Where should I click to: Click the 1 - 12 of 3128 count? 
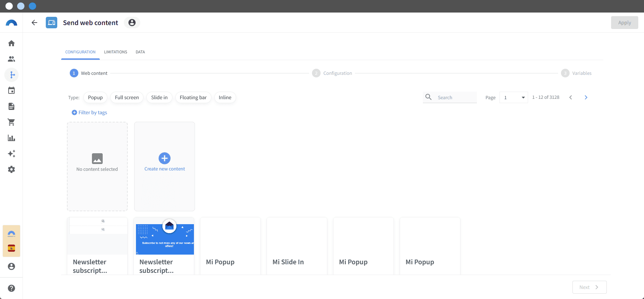[546, 97]
